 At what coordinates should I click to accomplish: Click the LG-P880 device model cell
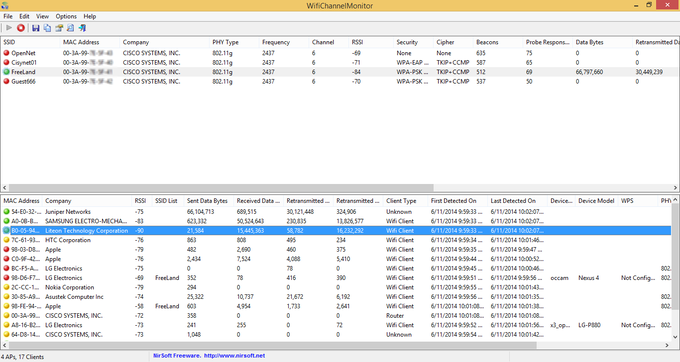589,325
